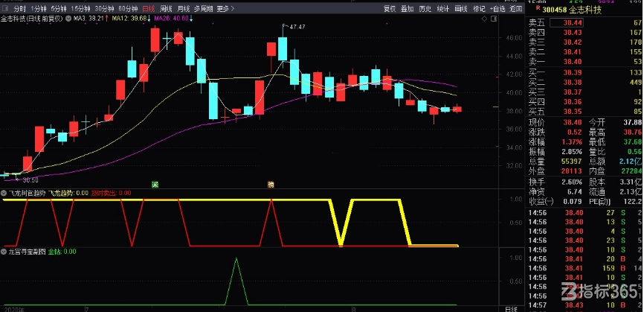Click the 159 lot trade row at 14:56

pos(585,268)
